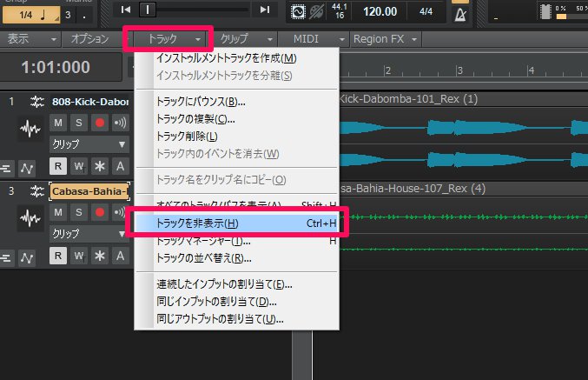Open Cabasa-Bahia track クリップ edit filter dropdown
The height and width of the screenshot is (380, 588).
point(89,234)
